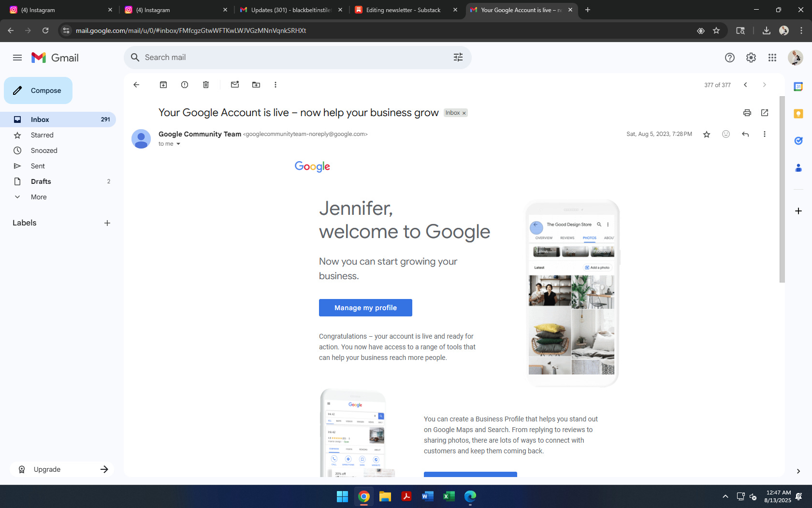
Task: Open Gmail main menu hamburger icon
Action: click(17, 58)
